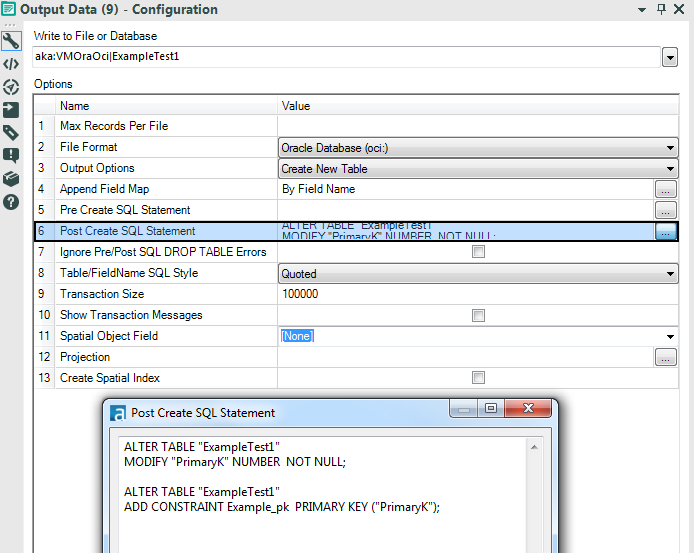Screen dimensions: 694x553
Task: Select the Projection row label
Action: pos(85,357)
